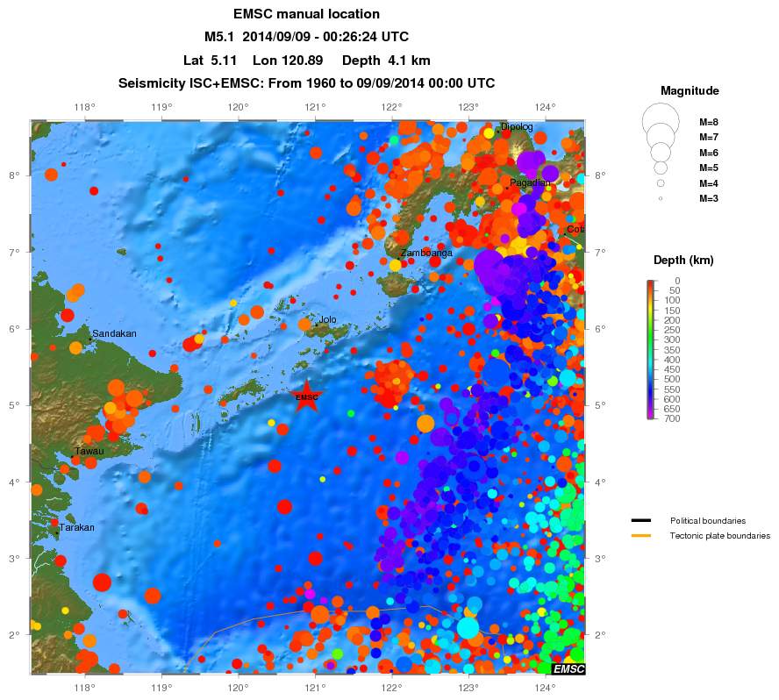Click the orange Tectonic plate boundaries legend line

641,536
